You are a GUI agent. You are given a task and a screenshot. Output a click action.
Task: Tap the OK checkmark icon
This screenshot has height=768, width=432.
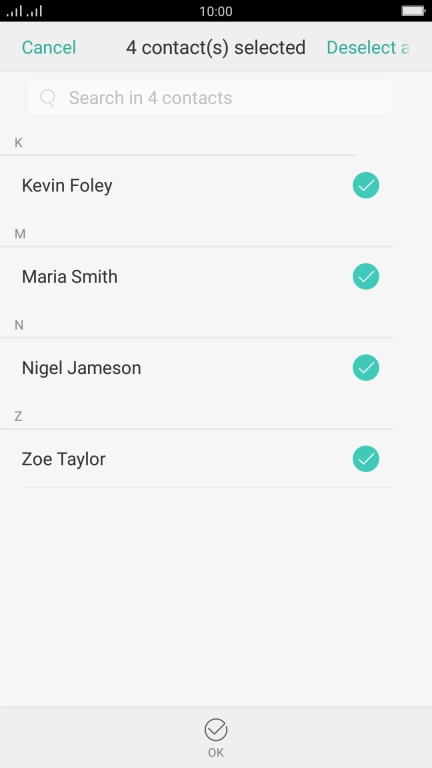point(216,730)
